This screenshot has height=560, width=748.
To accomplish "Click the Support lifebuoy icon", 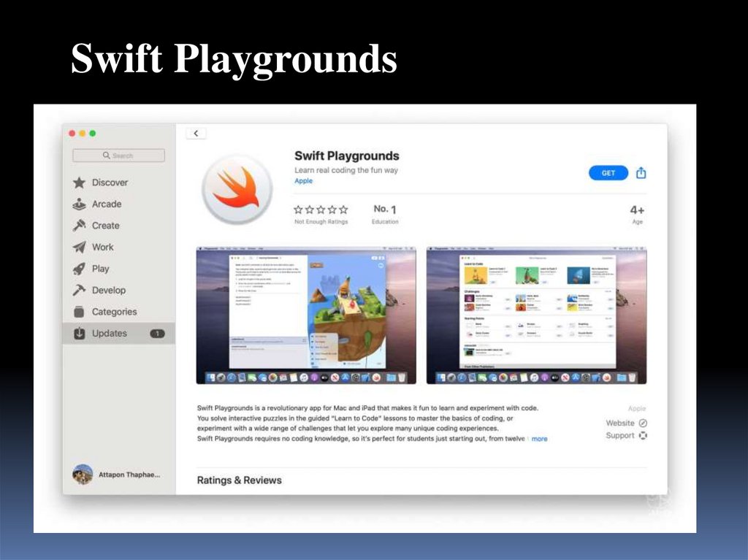I will click(x=643, y=435).
